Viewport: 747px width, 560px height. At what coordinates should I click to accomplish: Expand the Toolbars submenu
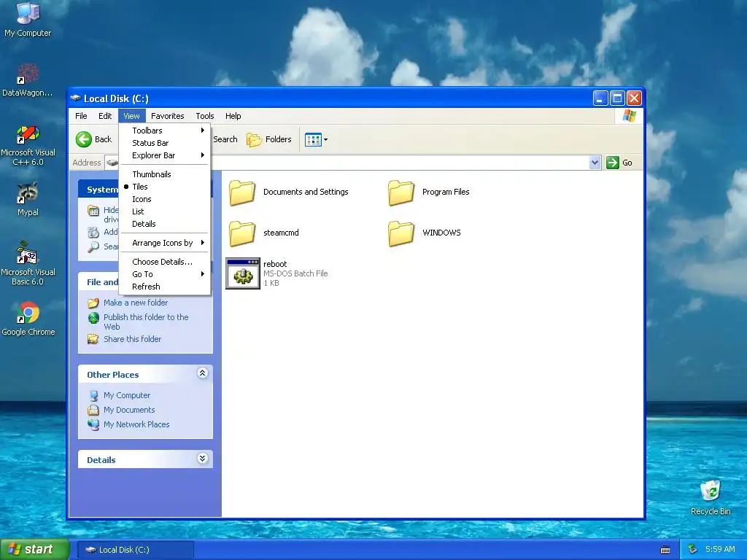(x=164, y=131)
